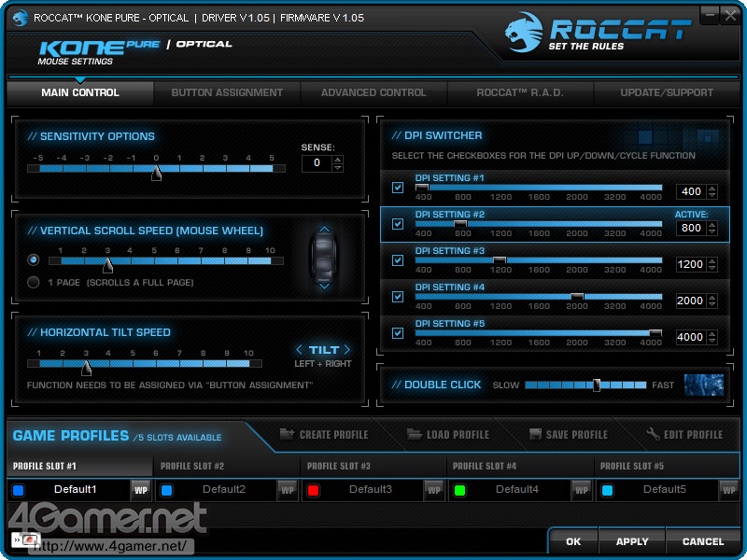Select the Main Control tab
This screenshot has width=747, height=560.
click(80, 92)
